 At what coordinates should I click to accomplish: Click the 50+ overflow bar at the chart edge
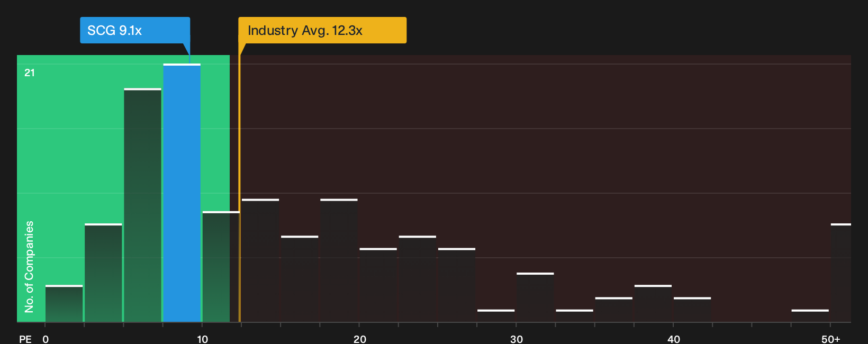(x=841, y=273)
